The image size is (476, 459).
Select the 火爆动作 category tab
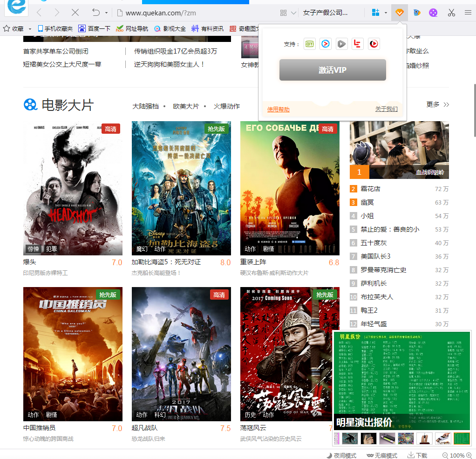point(226,106)
